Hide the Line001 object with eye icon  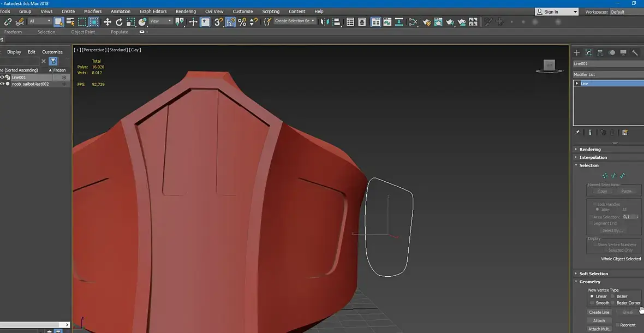coord(2,78)
